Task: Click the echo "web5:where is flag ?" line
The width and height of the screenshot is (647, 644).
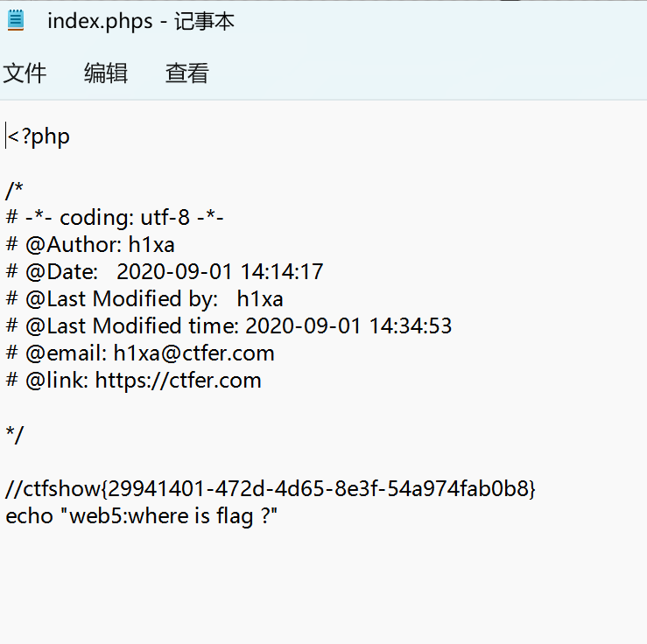Action: [x=141, y=515]
